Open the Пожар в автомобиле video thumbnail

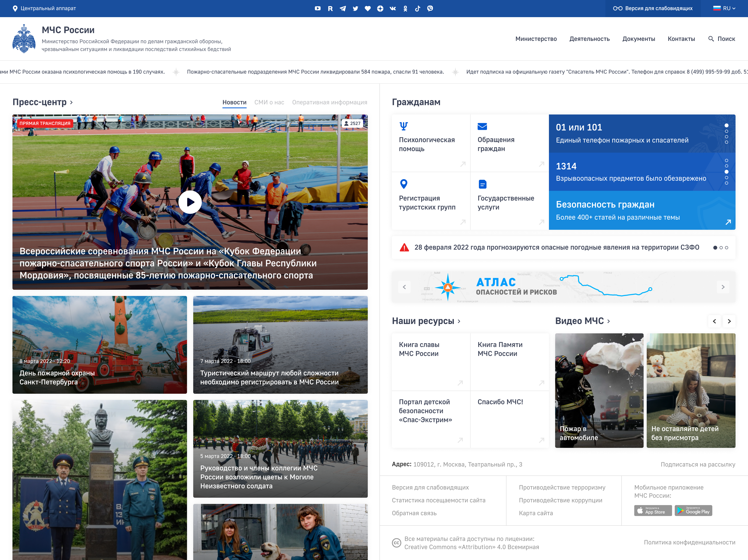click(x=599, y=391)
